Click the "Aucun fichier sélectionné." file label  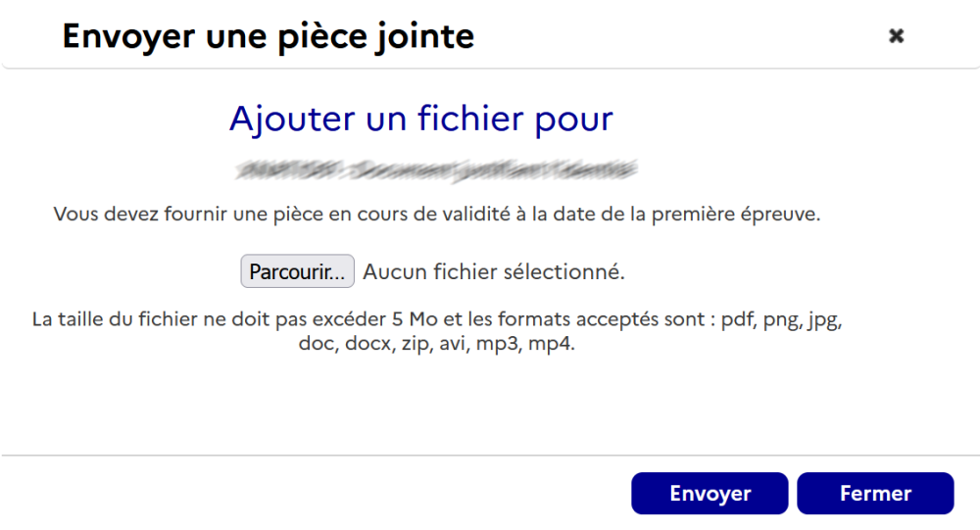(494, 271)
